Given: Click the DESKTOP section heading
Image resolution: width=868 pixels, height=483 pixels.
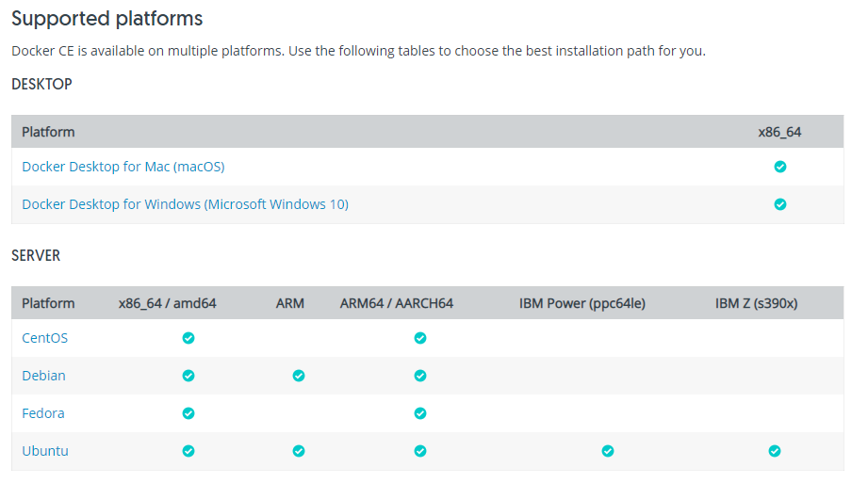Looking at the screenshot, I should pyautogui.click(x=42, y=84).
